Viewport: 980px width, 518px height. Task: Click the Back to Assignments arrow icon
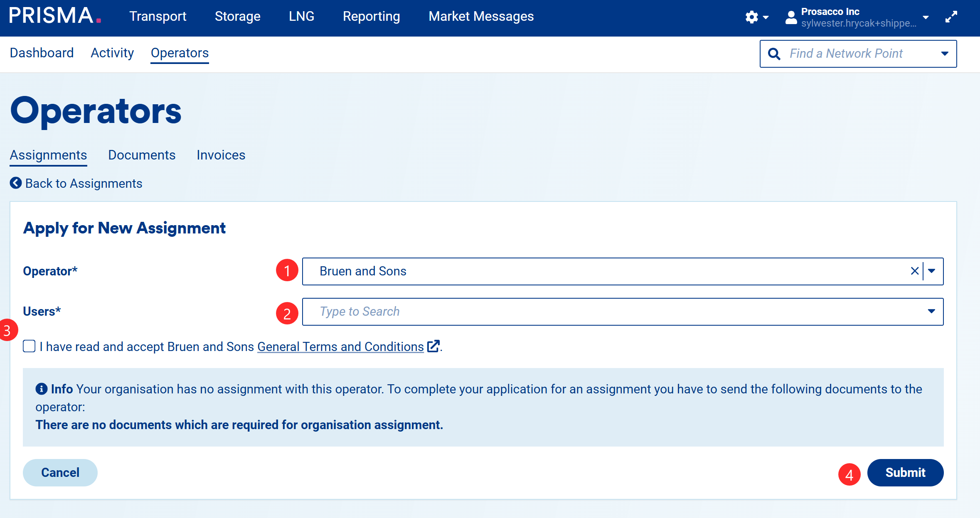point(16,183)
